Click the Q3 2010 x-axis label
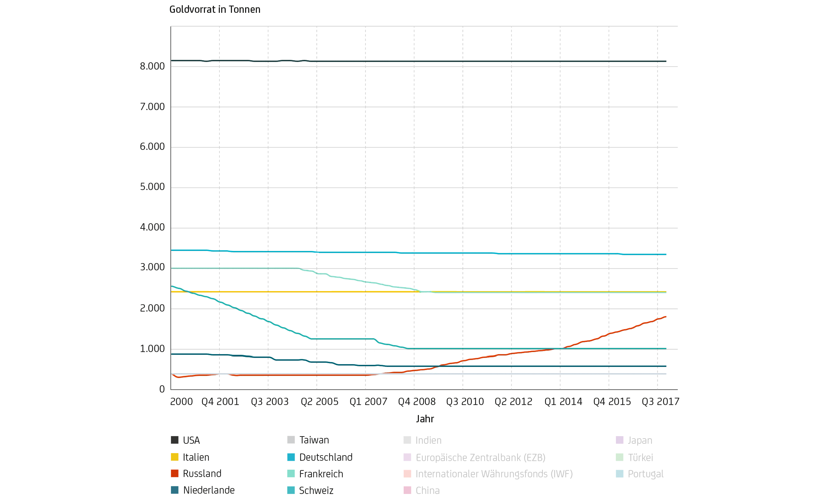The height and width of the screenshot is (504, 817). click(x=465, y=402)
